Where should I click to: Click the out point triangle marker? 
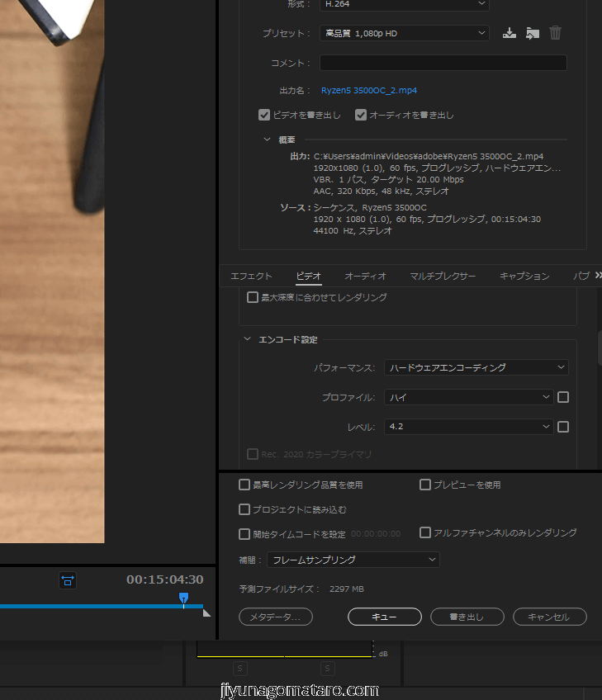click(x=206, y=612)
